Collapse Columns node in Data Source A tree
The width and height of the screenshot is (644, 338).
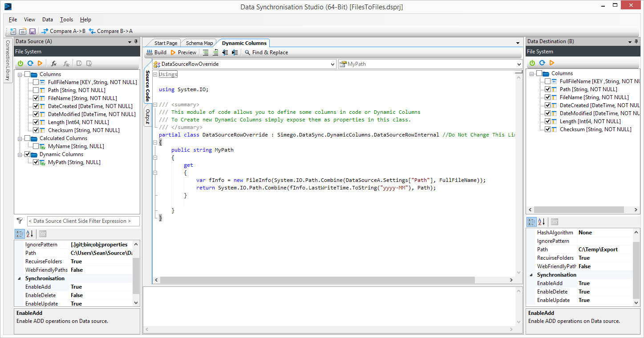click(20, 74)
